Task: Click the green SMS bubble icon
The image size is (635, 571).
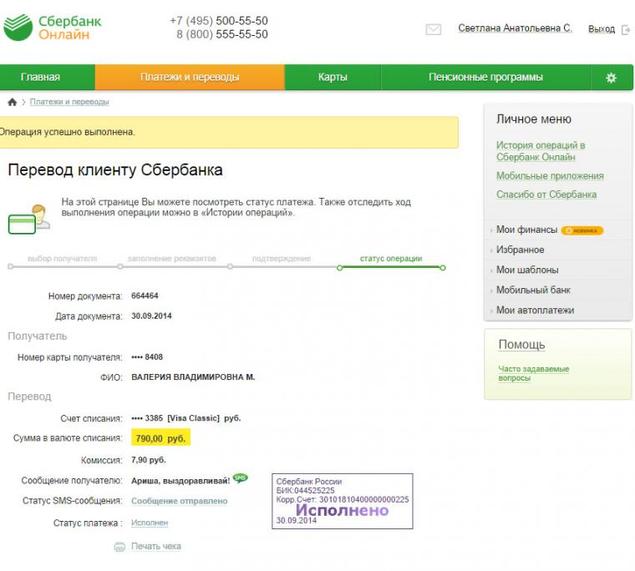Action: 240,478
